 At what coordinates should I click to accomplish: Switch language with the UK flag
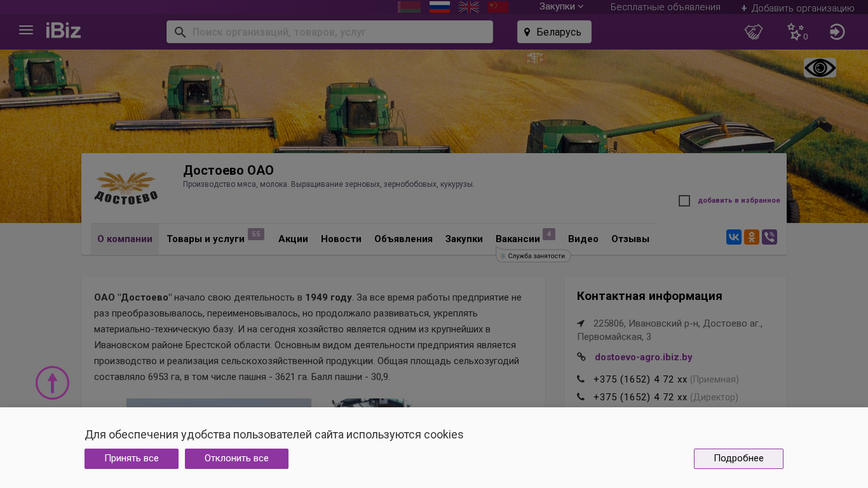pyautogui.click(x=469, y=6)
